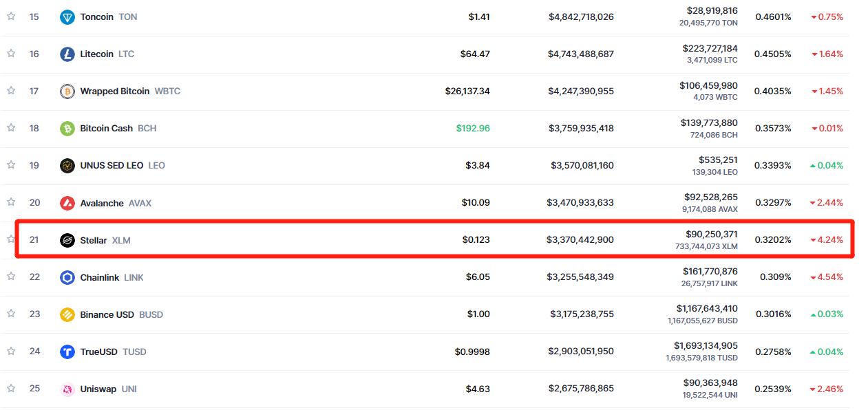Open the Litecoin LTC coin page
868x410 pixels.
pos(107,54)
